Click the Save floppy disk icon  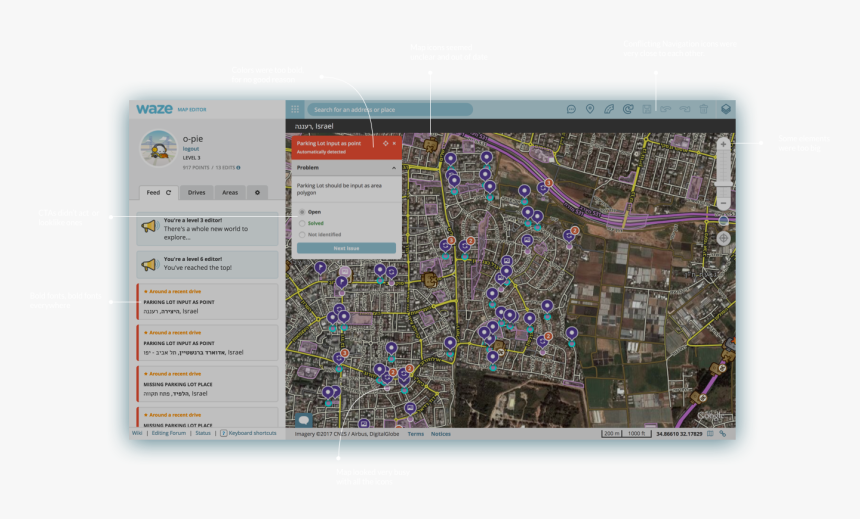(x=647, y=109)
